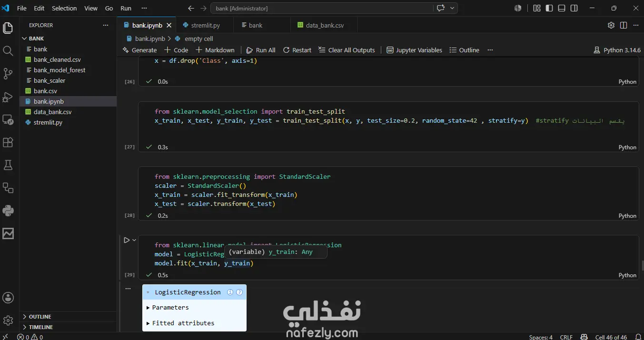
Task: Open the Explorer view in activity bar
Action: [x=8, y=28]
